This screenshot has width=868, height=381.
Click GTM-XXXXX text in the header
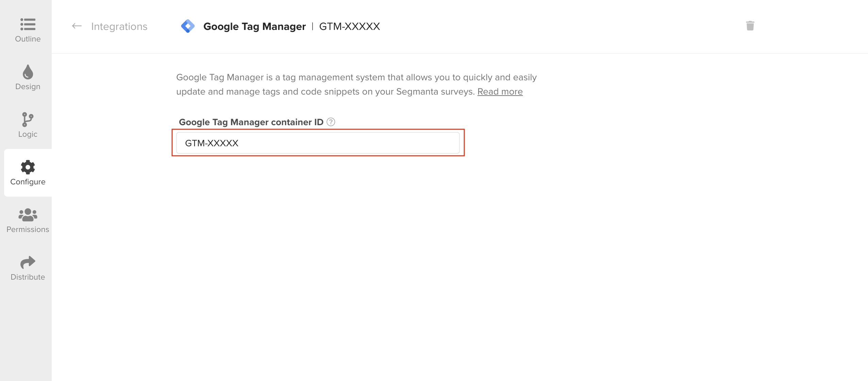click(x=349, y=26)
